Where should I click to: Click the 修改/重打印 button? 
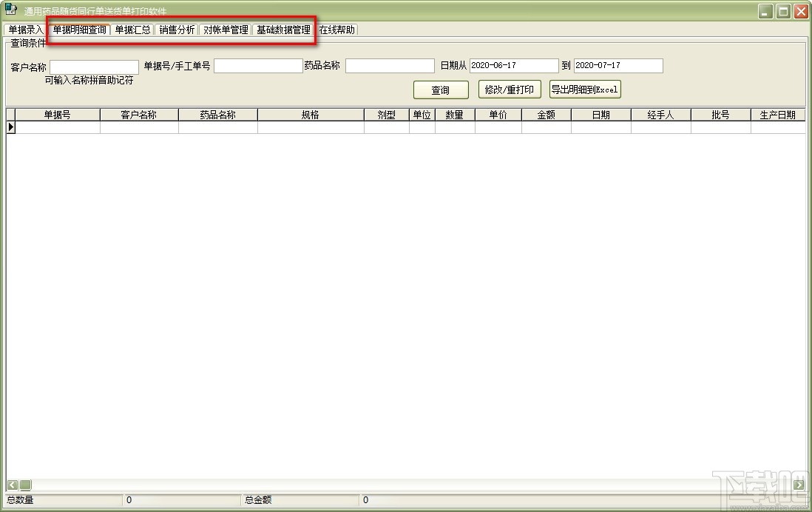point(510,89)
